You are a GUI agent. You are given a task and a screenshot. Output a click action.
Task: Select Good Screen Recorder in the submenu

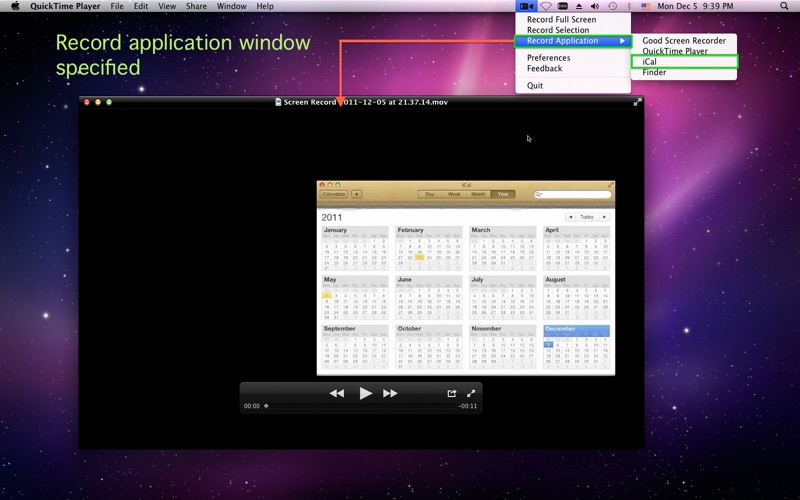point(684,40)
